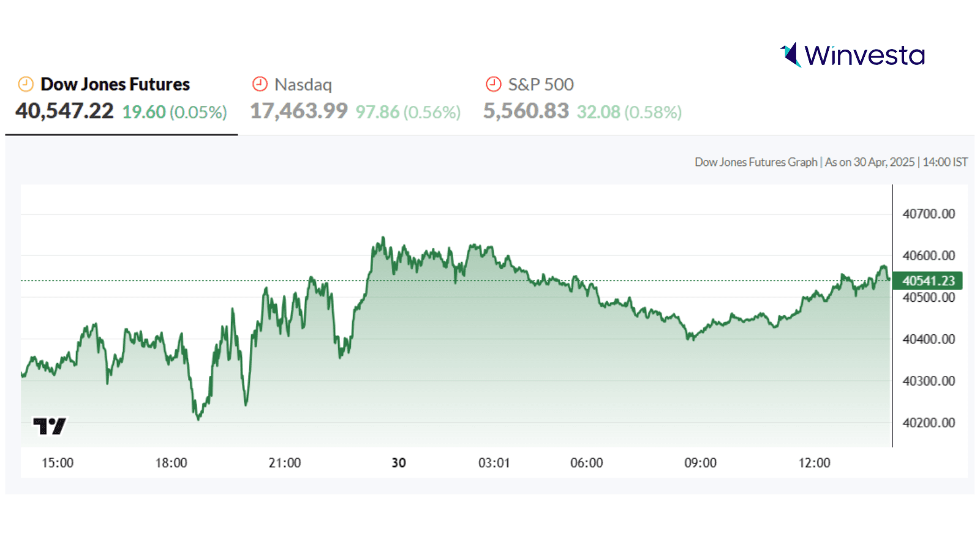Click the TradingView logo on chart
980x551 pixels.
[x=49, y=425]
